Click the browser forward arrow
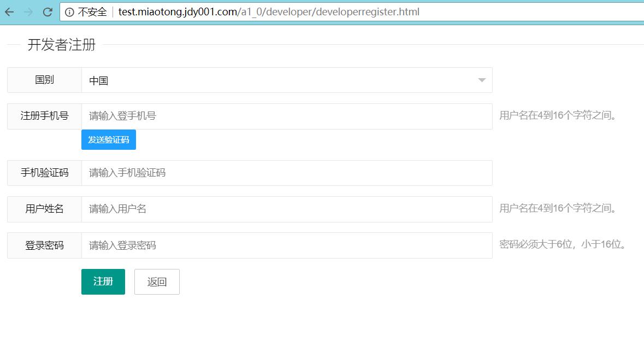The image size is (644, 340). [x=28, y=11]
